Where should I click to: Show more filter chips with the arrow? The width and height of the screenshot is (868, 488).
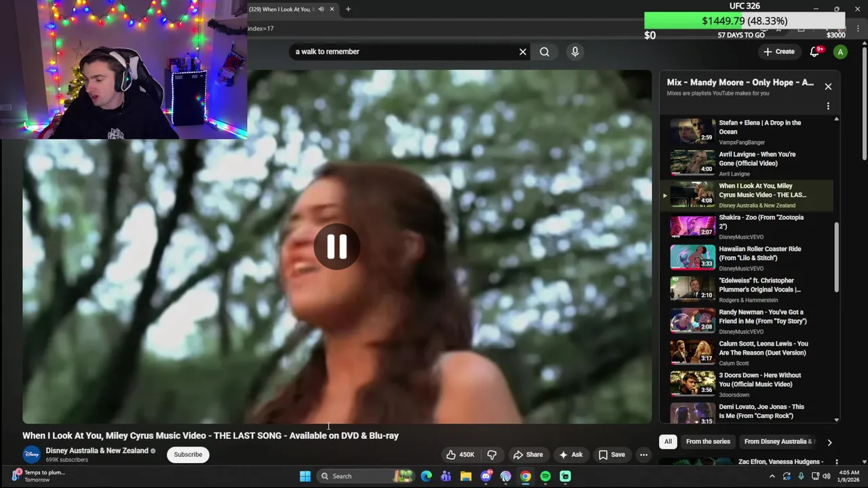point(829,443)
